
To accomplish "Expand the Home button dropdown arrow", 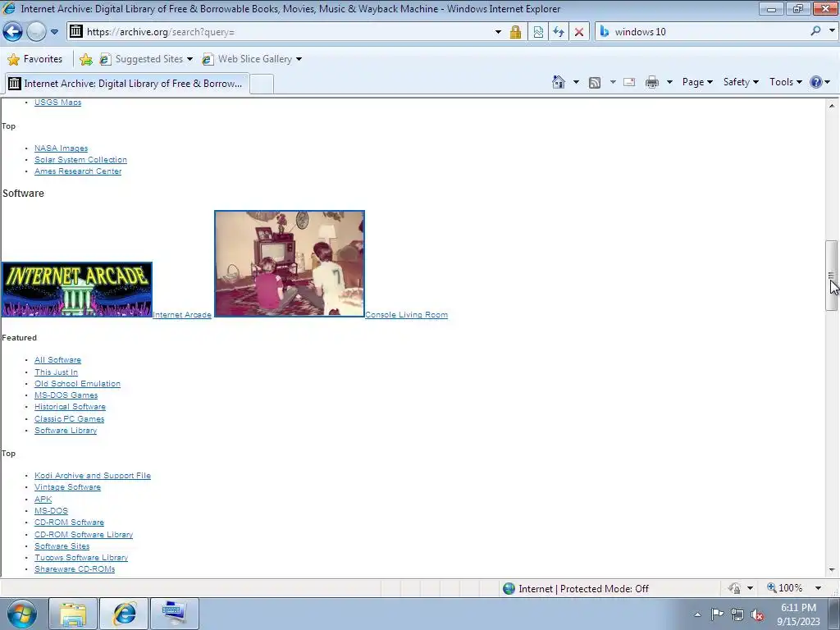I will point(576,82).
